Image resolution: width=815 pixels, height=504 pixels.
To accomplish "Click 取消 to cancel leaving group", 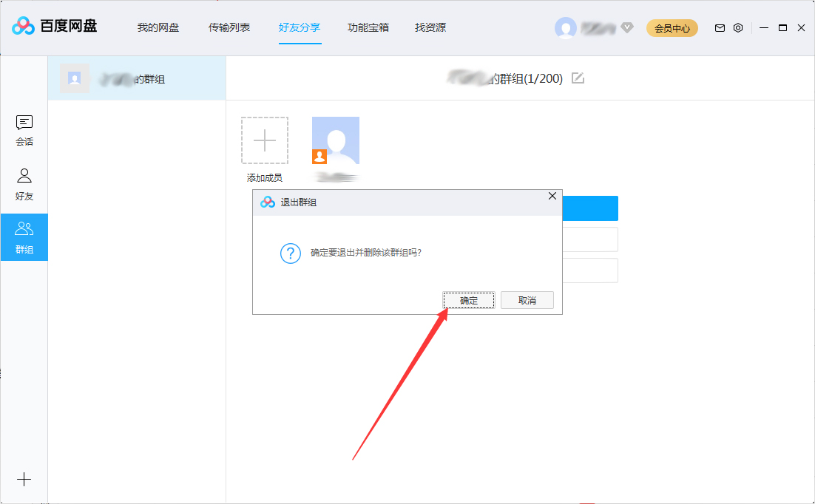I will (527, 300).
